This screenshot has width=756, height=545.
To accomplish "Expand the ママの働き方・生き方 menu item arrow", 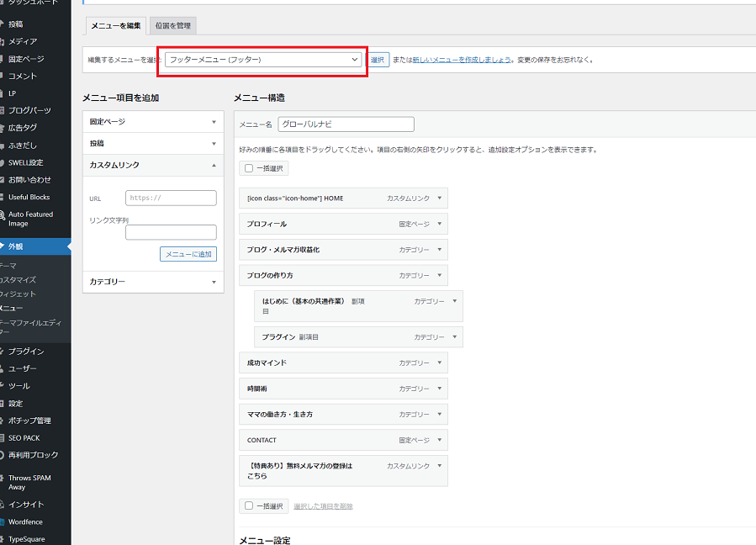I will 440,415.
